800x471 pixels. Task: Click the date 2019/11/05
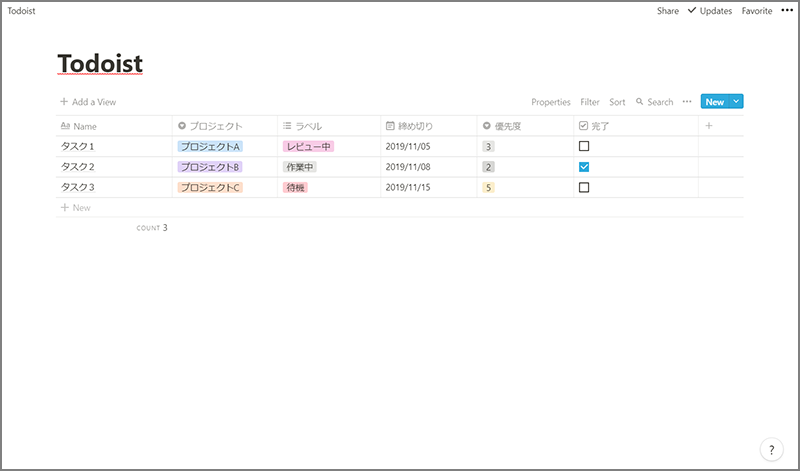click(408, 146)
